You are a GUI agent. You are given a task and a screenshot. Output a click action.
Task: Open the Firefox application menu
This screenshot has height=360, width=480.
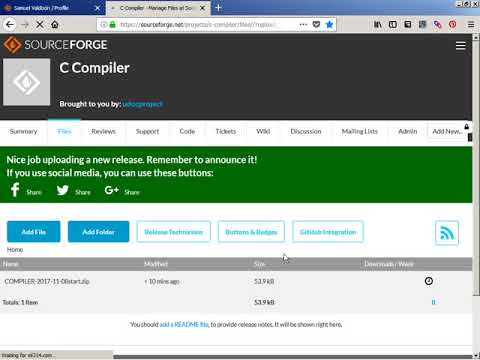click(x=471, y=24)
